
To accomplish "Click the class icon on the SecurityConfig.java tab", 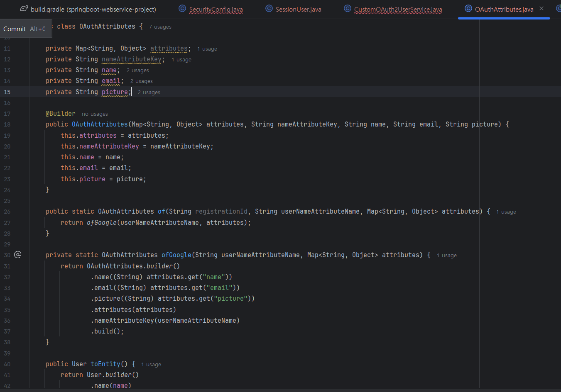I will click(x=182, y=9).
